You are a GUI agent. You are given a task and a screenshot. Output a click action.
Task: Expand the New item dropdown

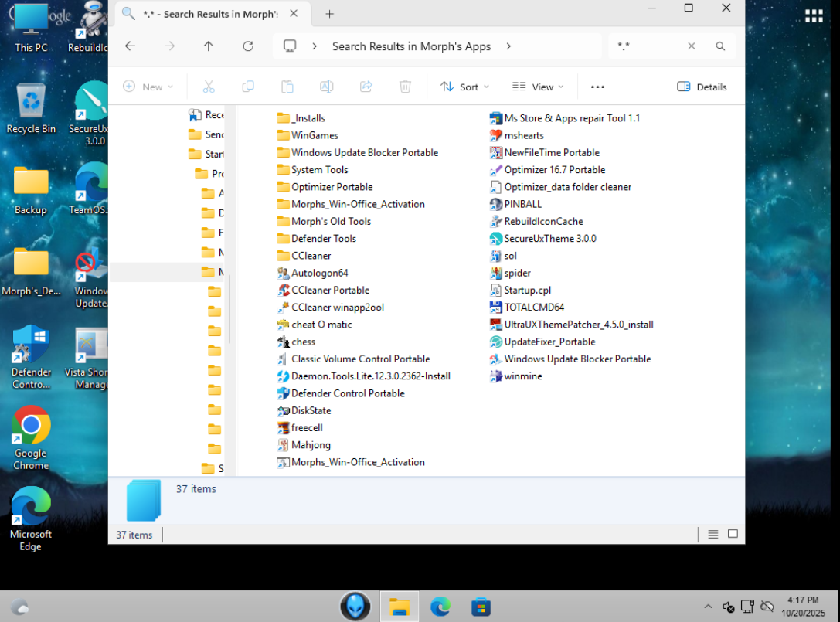(x=148, y=87)
